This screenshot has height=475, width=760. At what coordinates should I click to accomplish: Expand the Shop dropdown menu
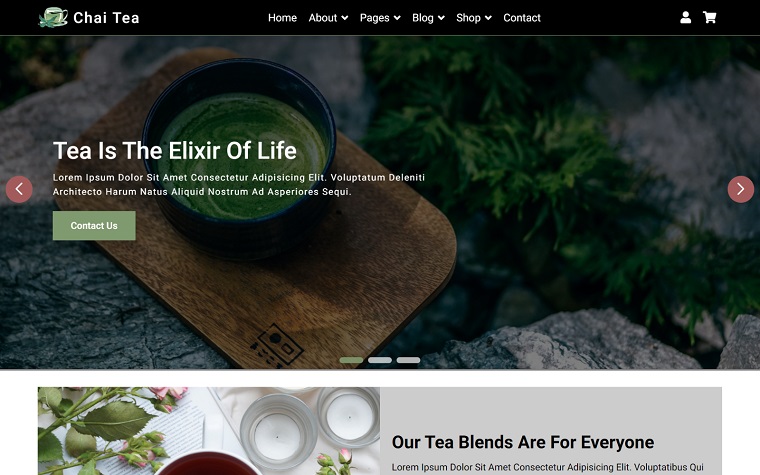tap(474, 18)
